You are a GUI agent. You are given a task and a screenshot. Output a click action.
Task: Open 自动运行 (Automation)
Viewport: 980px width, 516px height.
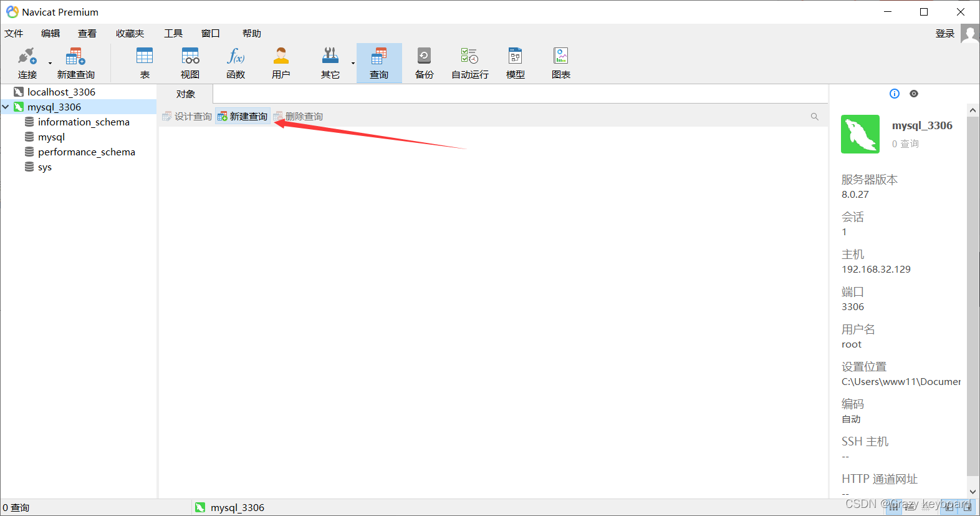(x=470, y=64)
